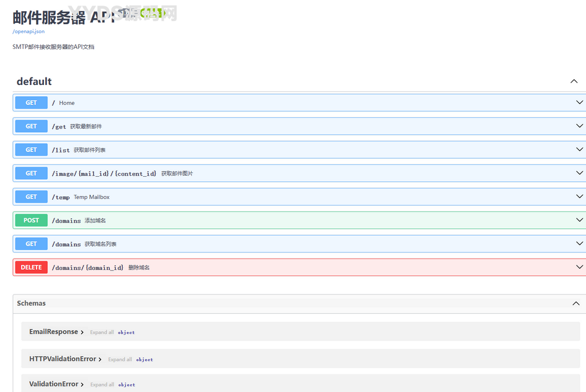The image size is (586, 392).
Task: Click the GET badge for /domains
Action: [x=32, y=244]
